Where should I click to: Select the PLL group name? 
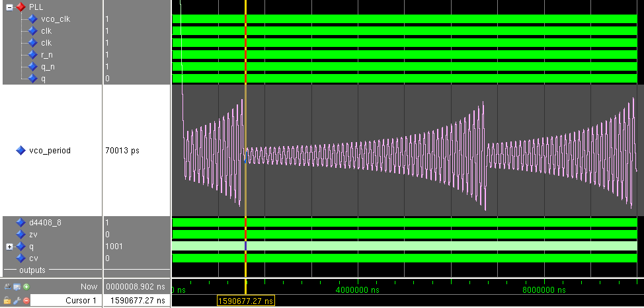pyautogui.click(x=36, y=7)
